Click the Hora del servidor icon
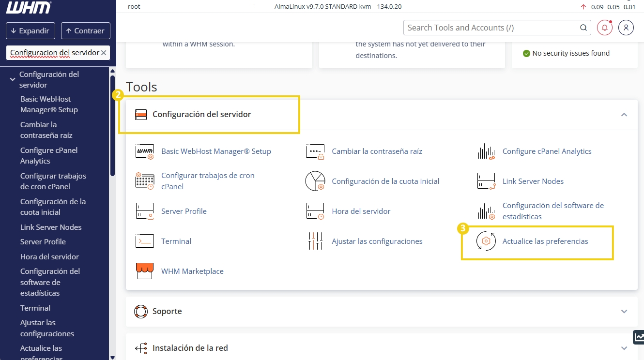 315,211
